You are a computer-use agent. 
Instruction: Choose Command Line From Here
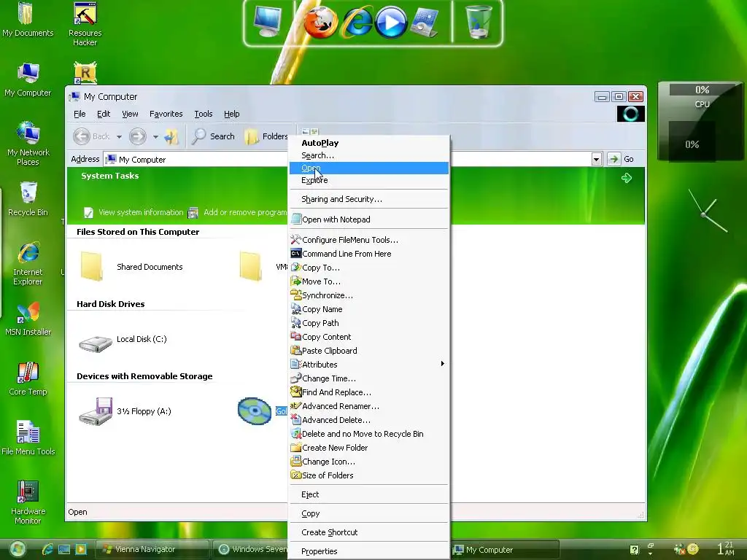368,254
